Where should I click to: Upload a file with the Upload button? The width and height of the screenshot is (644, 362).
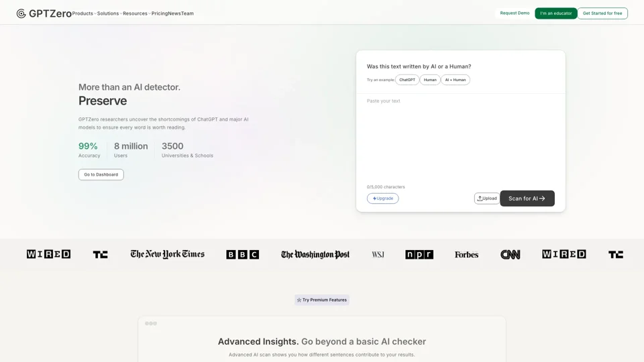[x=487, y=198]
